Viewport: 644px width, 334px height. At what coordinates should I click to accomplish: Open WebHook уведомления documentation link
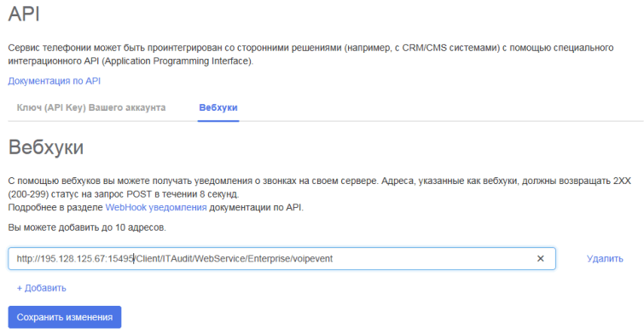[156, 207]
